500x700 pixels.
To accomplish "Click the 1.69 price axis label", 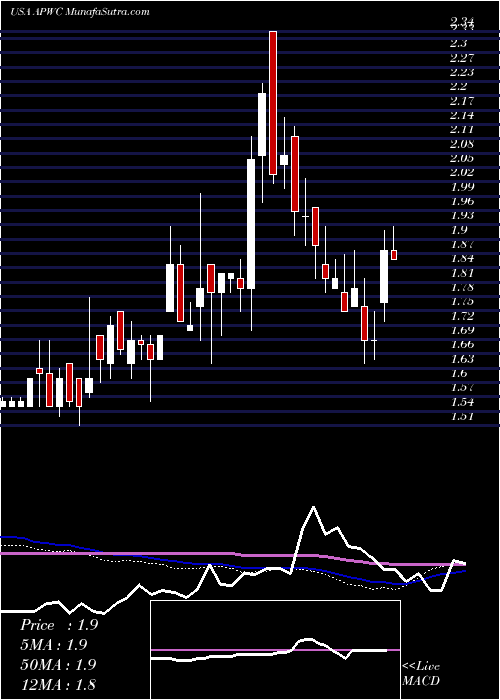I will click(462, 330).
